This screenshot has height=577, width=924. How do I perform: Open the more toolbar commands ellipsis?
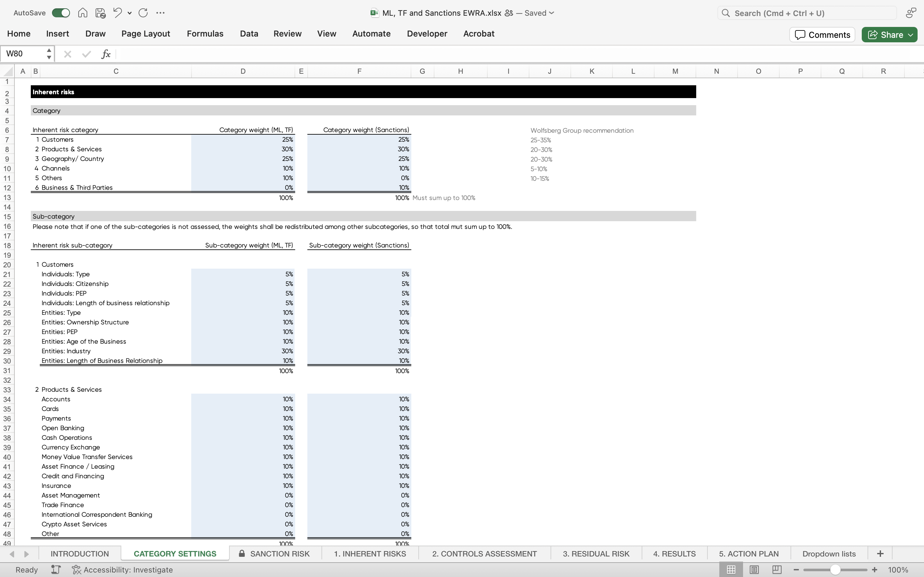(x=160, y=13)
